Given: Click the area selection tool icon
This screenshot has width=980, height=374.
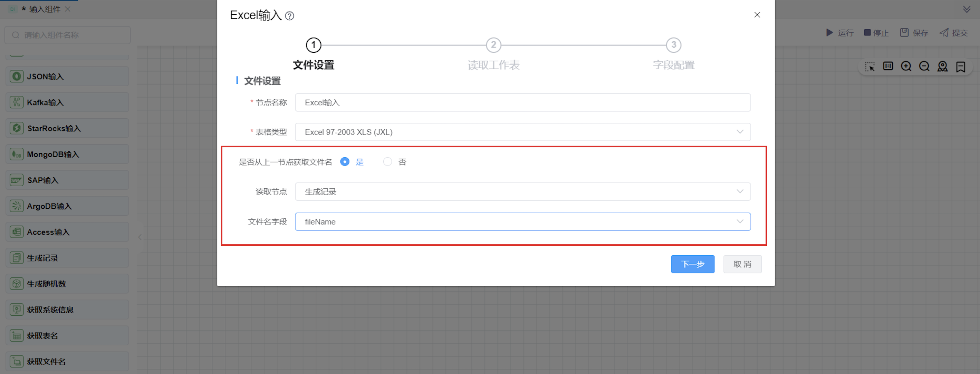Looking at the screenshot, I should pos(870,67).
